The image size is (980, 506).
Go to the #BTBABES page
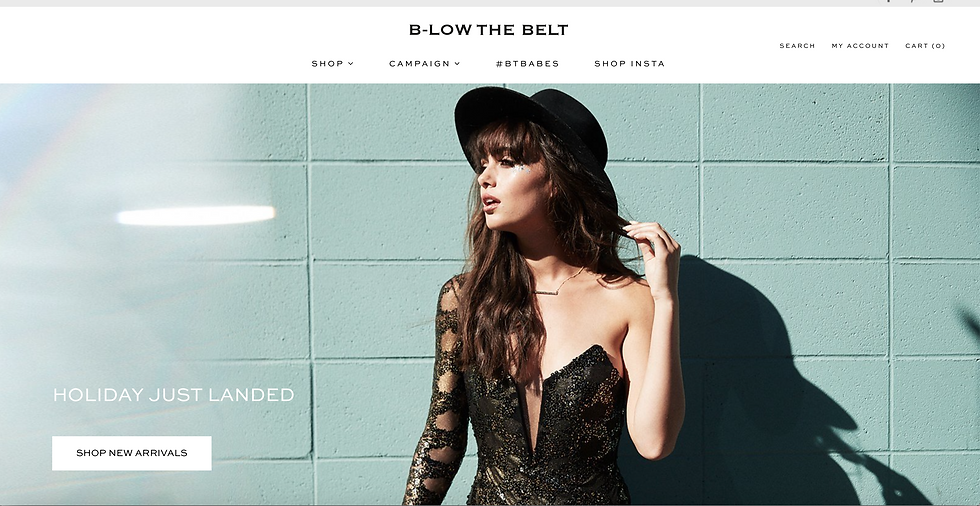pos(528,64)
